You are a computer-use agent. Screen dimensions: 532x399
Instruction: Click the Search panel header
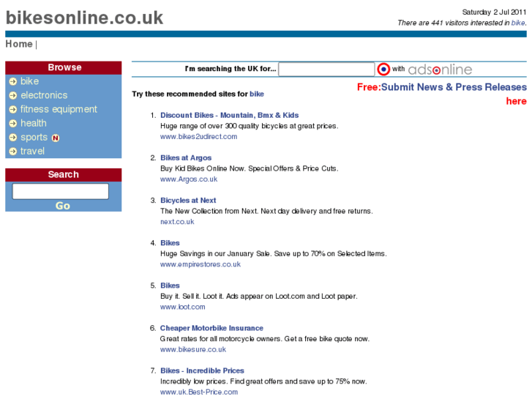pos(64,174)
